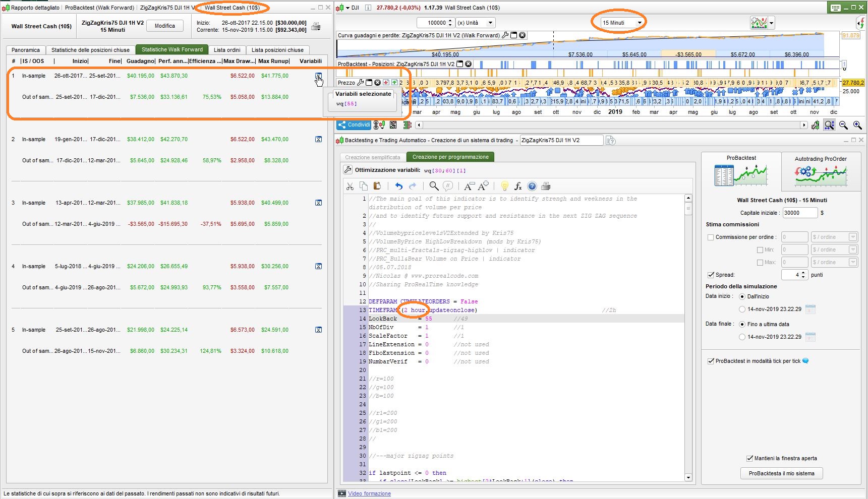Toggle Mantieni la finestra aperta checkbox
Screen dimensions: 868x499
[749, 458]
